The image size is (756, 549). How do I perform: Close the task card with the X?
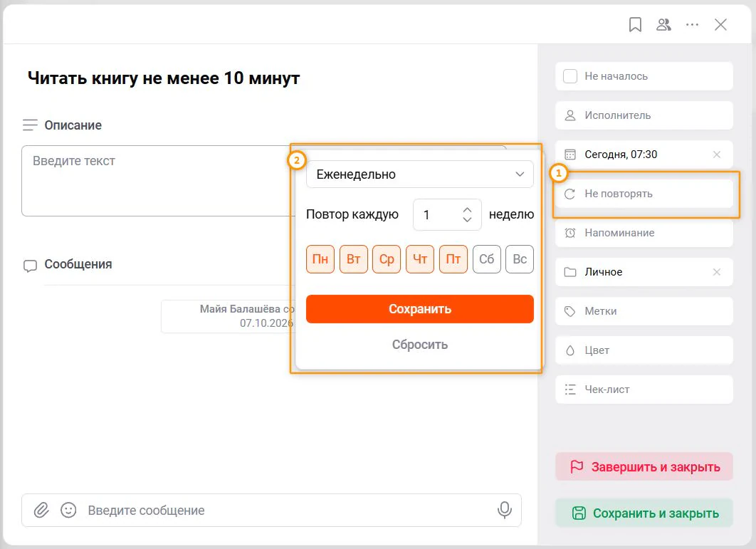720,25
